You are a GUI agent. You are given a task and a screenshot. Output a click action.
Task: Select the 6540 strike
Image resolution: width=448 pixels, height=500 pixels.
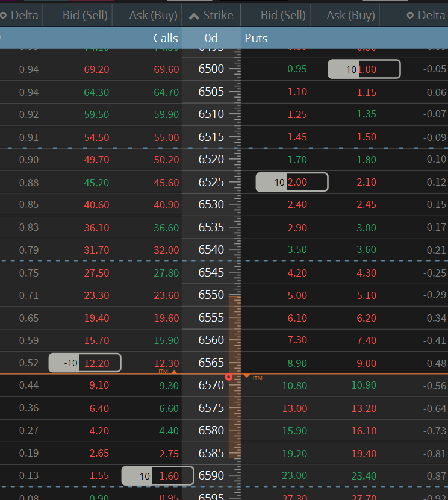coord(211,249)
